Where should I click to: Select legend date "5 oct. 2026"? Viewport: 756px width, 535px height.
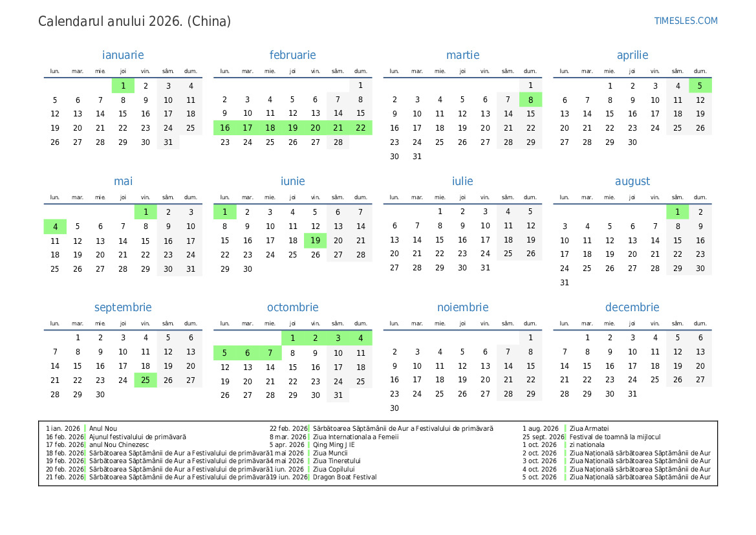point(539,477)
